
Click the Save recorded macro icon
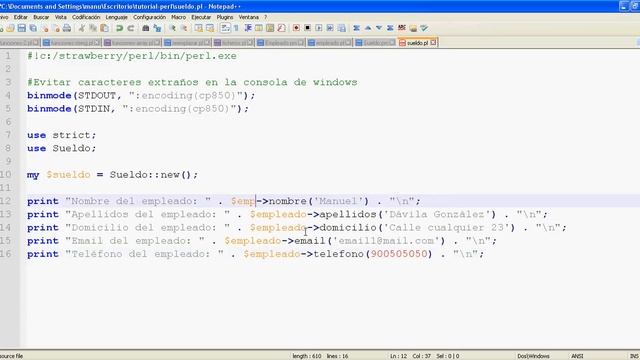[x=342, y=28]
